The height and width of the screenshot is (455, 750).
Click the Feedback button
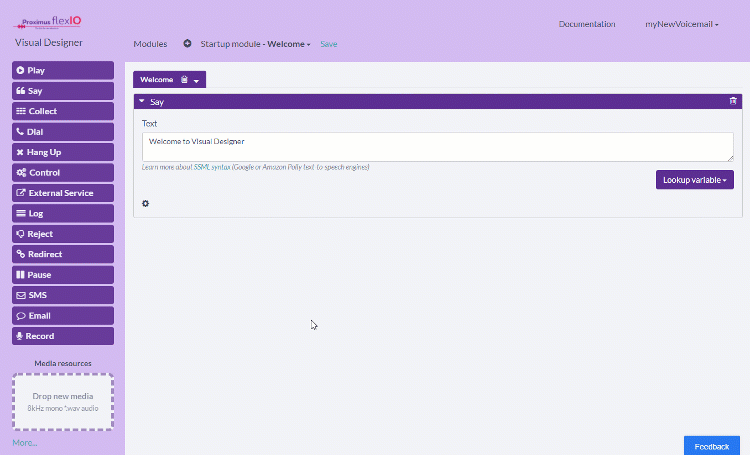(x=712, y=446)
